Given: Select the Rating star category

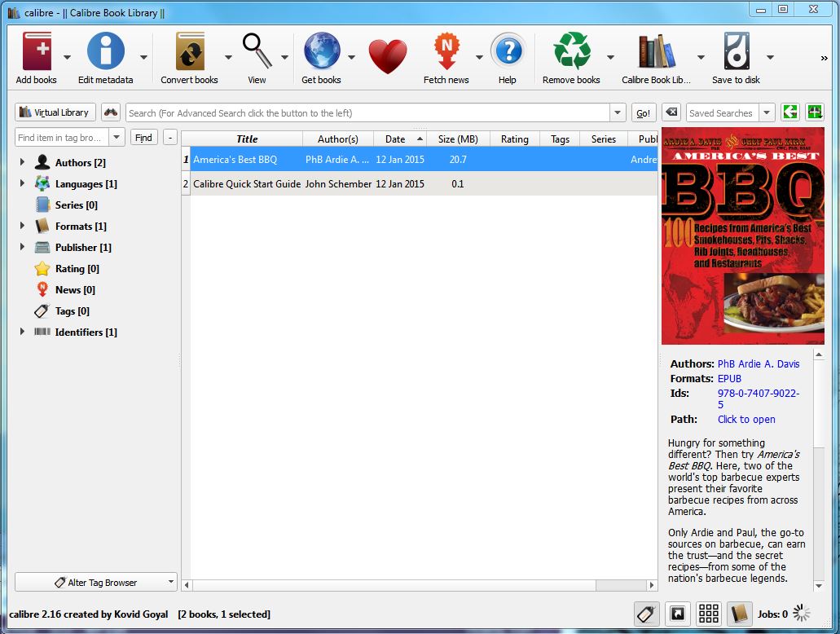Looking at the screenshot, I should (x=42, y=268).
